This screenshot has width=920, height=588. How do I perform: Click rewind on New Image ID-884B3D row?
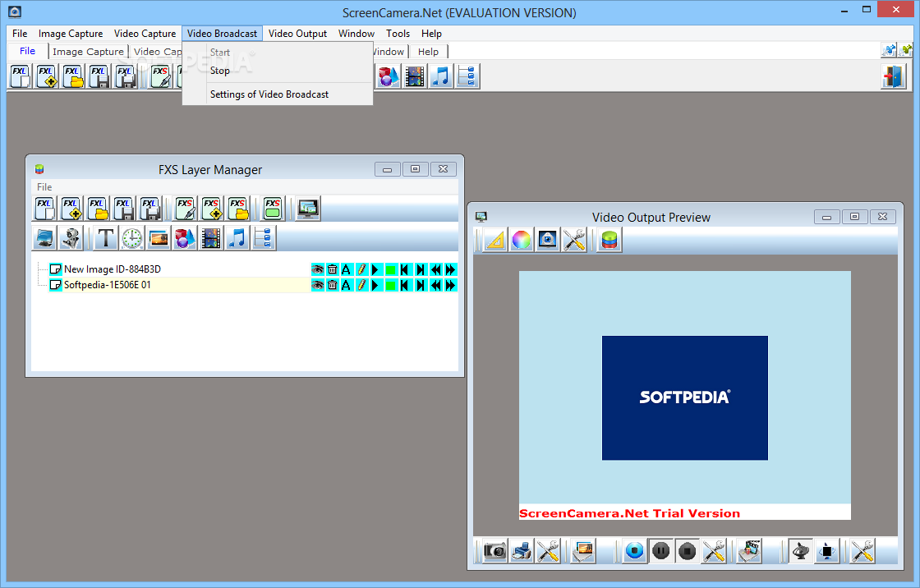coord(435,269)
